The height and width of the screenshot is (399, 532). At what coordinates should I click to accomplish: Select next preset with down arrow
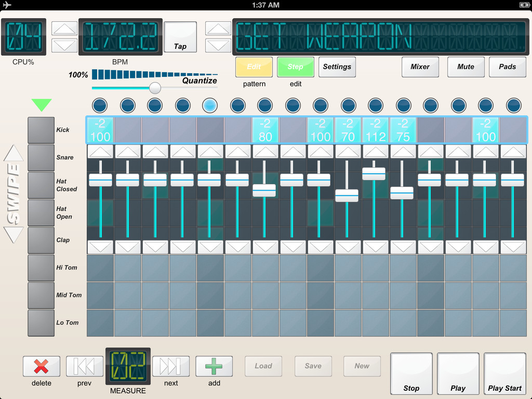(218, 45)
